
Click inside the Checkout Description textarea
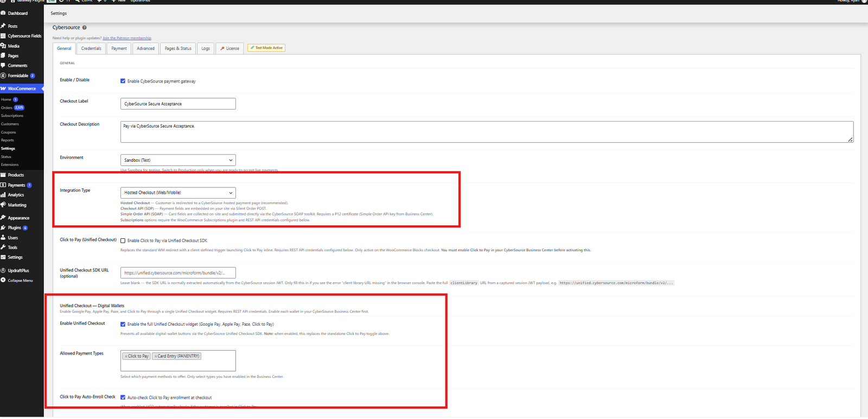pos(487,132)
